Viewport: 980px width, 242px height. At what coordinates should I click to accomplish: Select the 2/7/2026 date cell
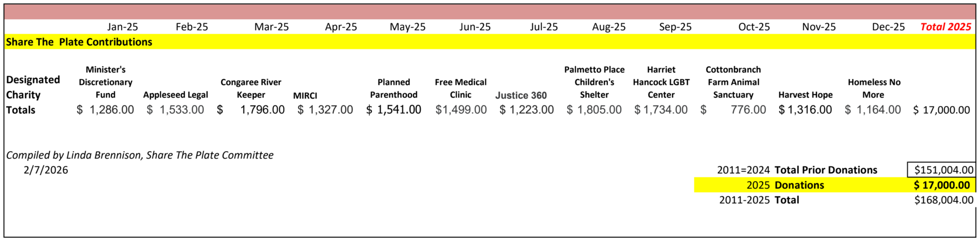pyautogui.click(x=46, y=170)
